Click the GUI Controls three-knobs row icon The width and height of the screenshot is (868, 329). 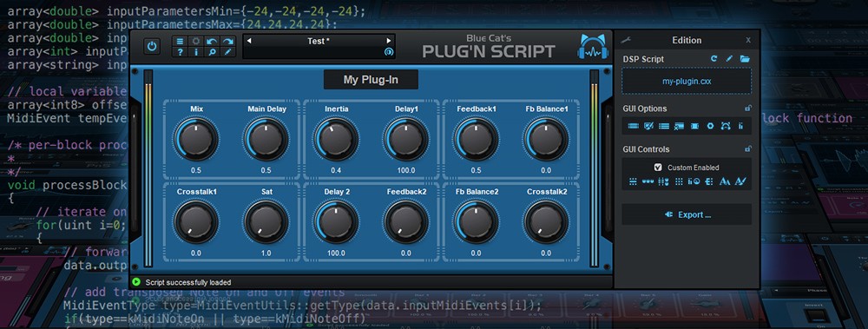[648, 181]
